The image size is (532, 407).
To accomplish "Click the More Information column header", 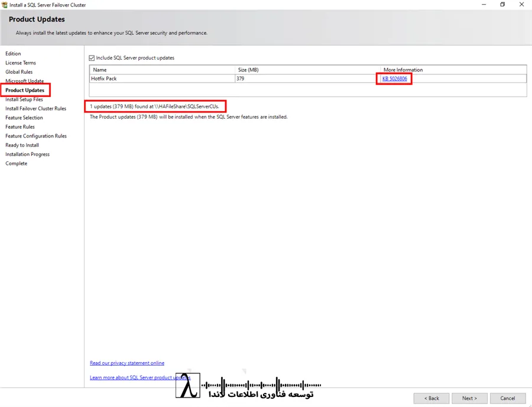I will (453, 70).
